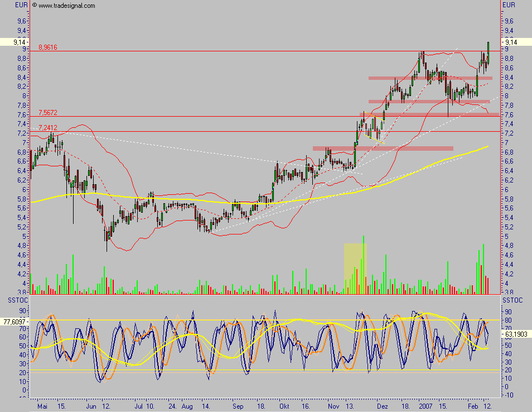Select the 7,5672 red line label
Image resolution: width=532 pixels, height=412 pixels.
coord(47,113)
